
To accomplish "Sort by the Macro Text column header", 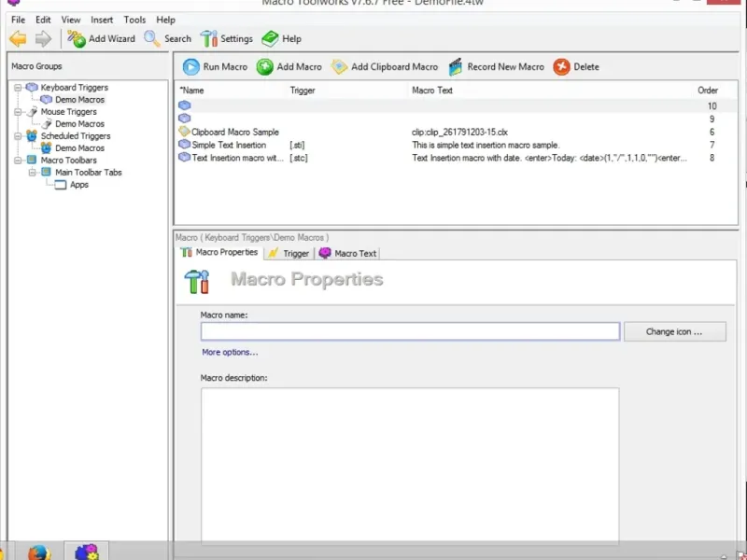I will click(x=432, y=90).
